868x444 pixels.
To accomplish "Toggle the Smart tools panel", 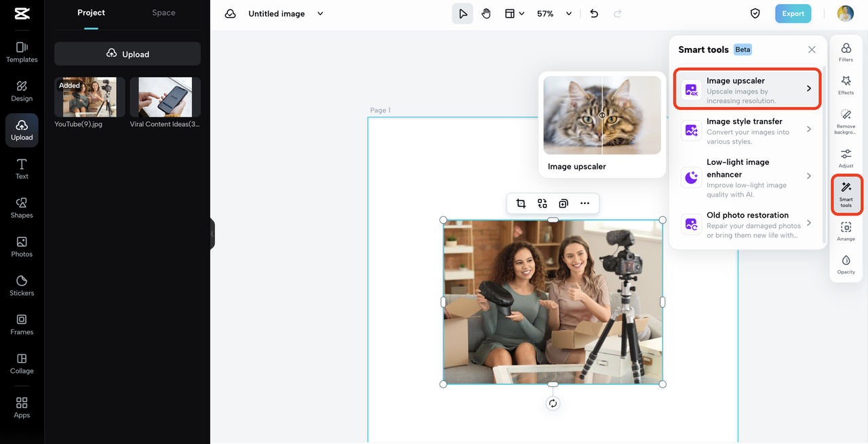I will (846, 195).
